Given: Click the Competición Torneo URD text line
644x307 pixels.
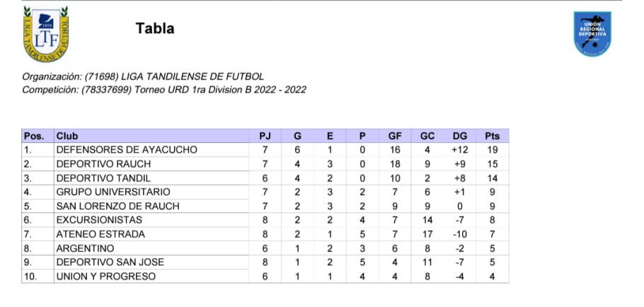Looking at the screenshot, I should click(x=164, y=90).
